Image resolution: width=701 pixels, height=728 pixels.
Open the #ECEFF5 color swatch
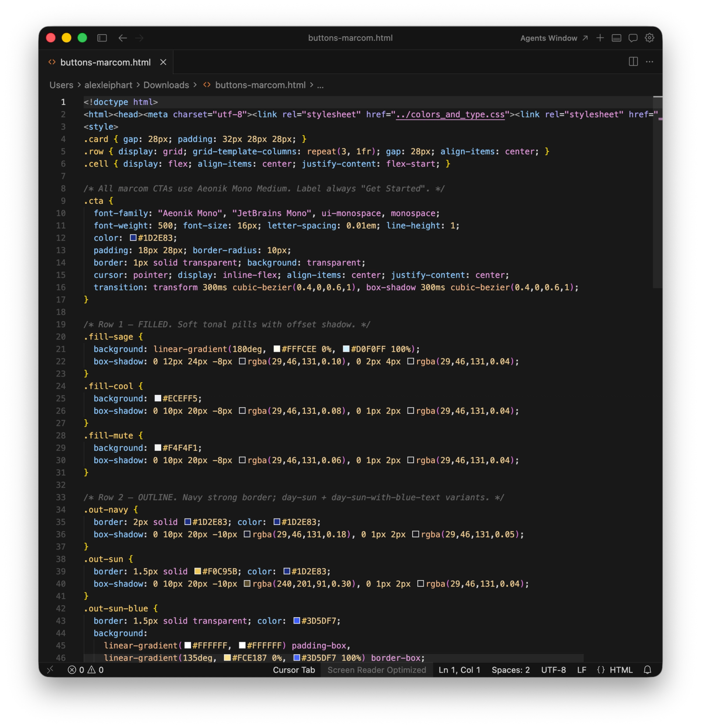(158, 399)
